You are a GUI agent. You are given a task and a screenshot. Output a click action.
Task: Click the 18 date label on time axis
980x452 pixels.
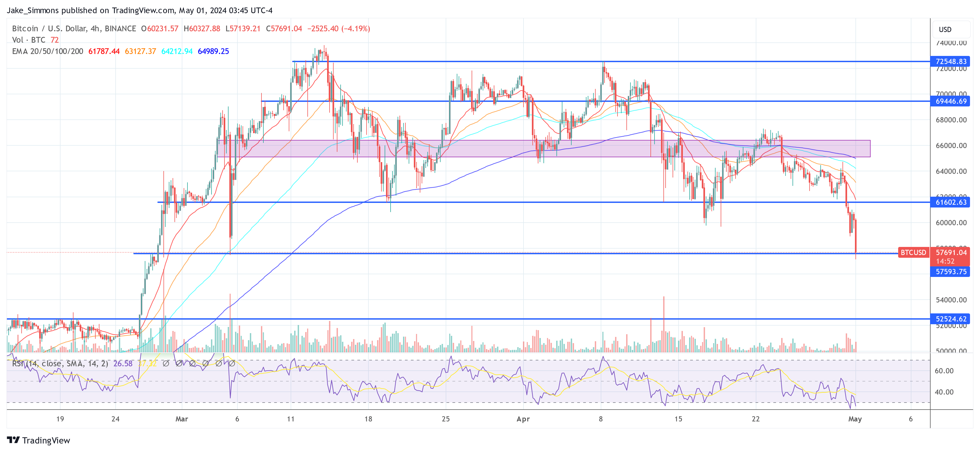(x=368, y=419)
